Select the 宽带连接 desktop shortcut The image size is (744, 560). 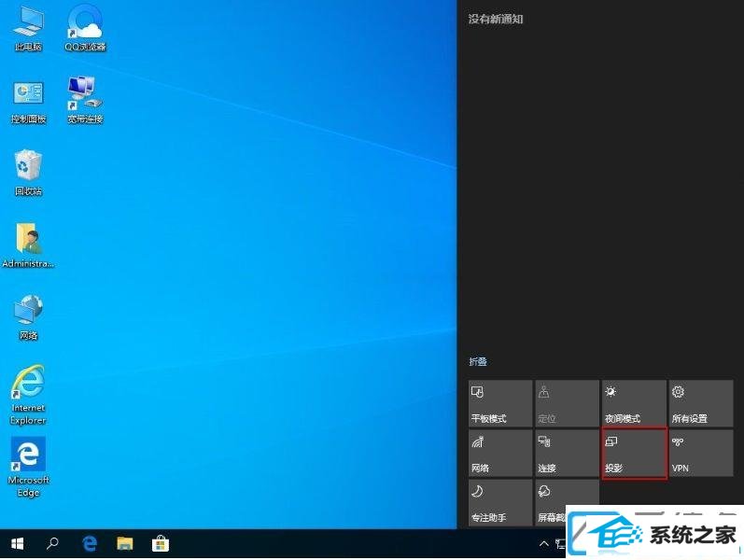(x=85, y=101)
